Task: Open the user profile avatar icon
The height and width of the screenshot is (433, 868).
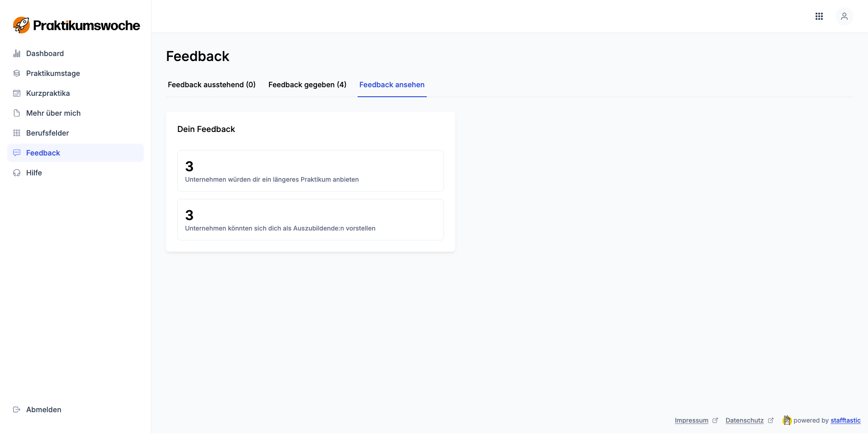Action: pos(844,16)
